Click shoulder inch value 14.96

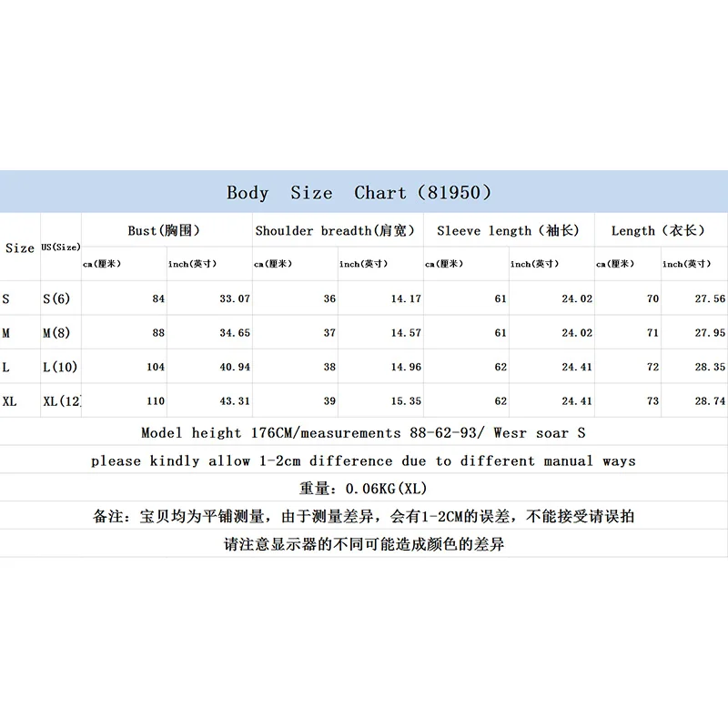click(x=406, y=368)
